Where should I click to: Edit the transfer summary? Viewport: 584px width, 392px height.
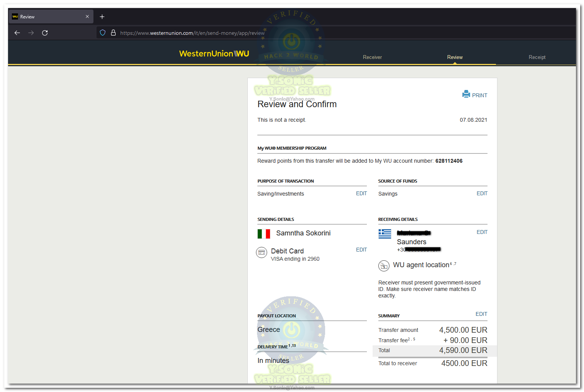(481, 314)
